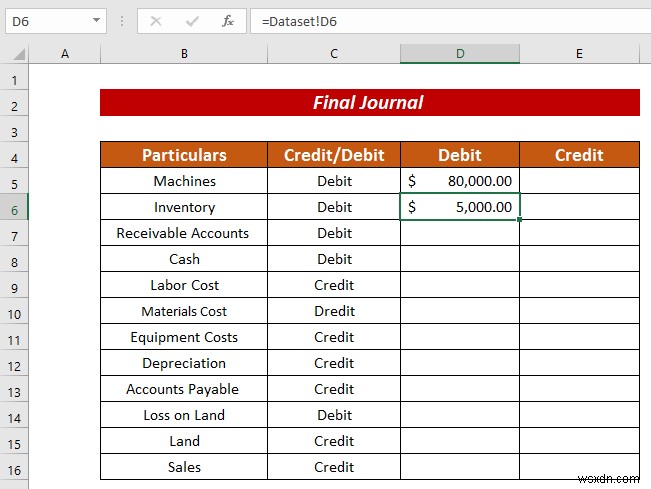Select column B header

point(184,54)
